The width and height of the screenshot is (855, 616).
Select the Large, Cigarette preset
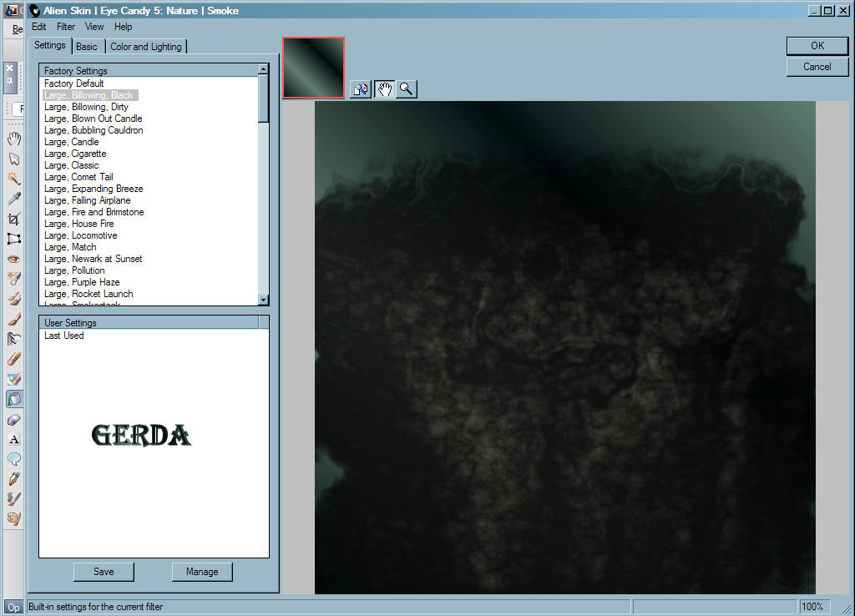point(75,154)
